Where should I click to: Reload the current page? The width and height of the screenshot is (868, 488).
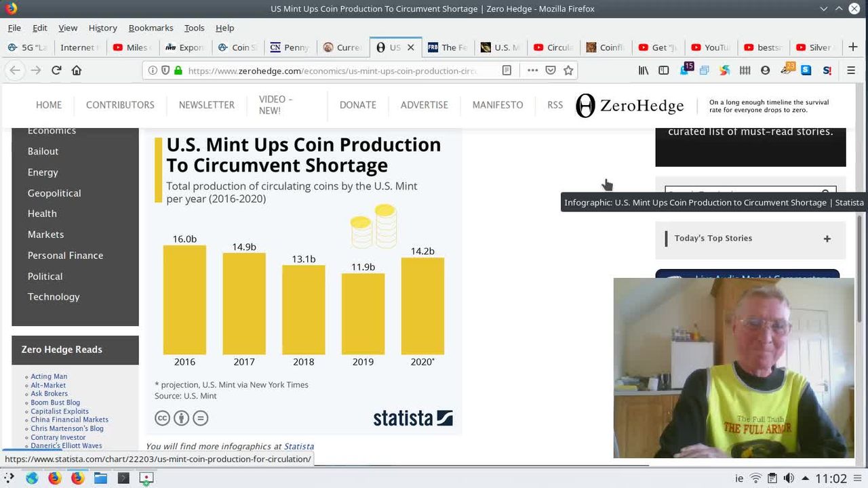pos(56,70)
